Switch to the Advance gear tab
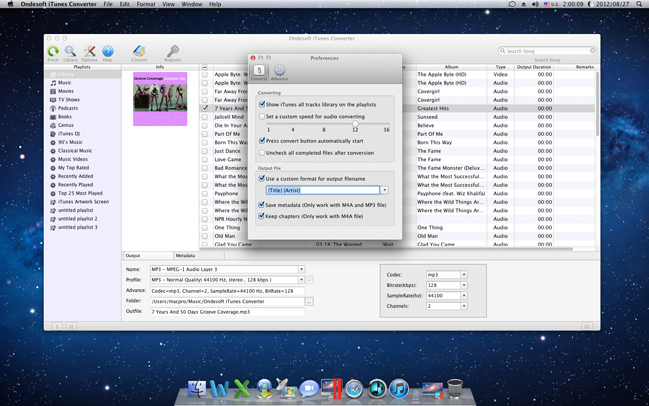 [x=279, y=72]
